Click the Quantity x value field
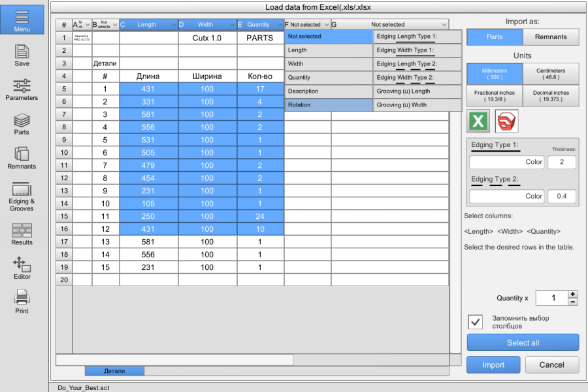The height and width of the screenshot is (392, 588). [x=552, y=298]
